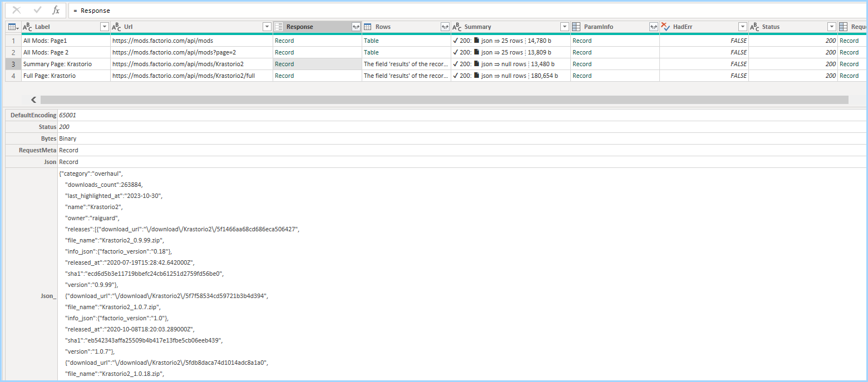Open the Status column filter dropdown
Viewport: 868px width, 382px height.
(x=831, y=27)
